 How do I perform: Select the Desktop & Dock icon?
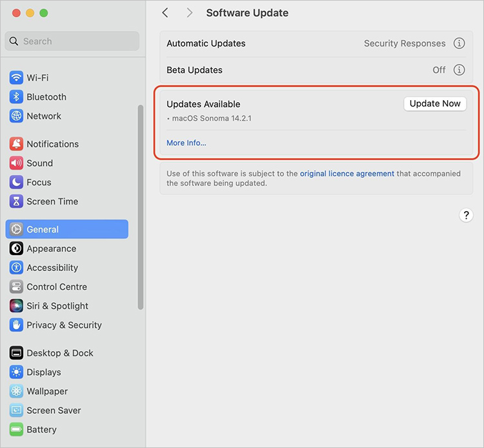pyautogui.click(x=16, y=353)
